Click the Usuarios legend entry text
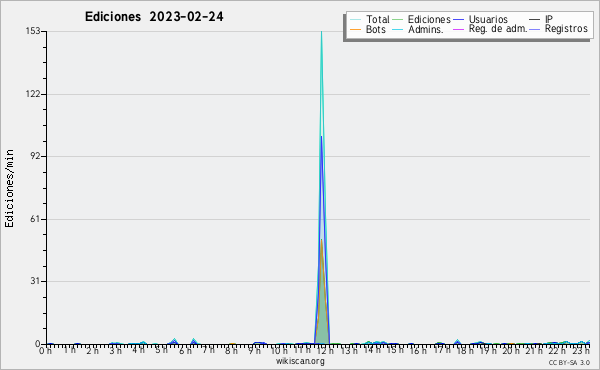The height and width of the screenshot is (370, 600). [x=488, y=19]
